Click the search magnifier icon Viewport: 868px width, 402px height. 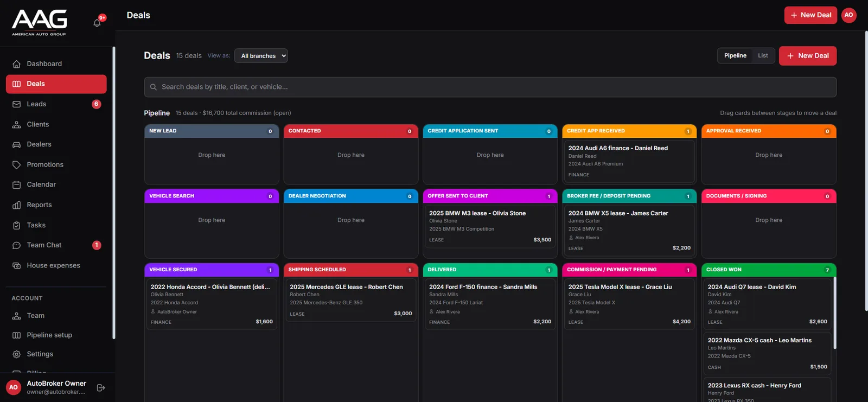[x=154, y=87]
